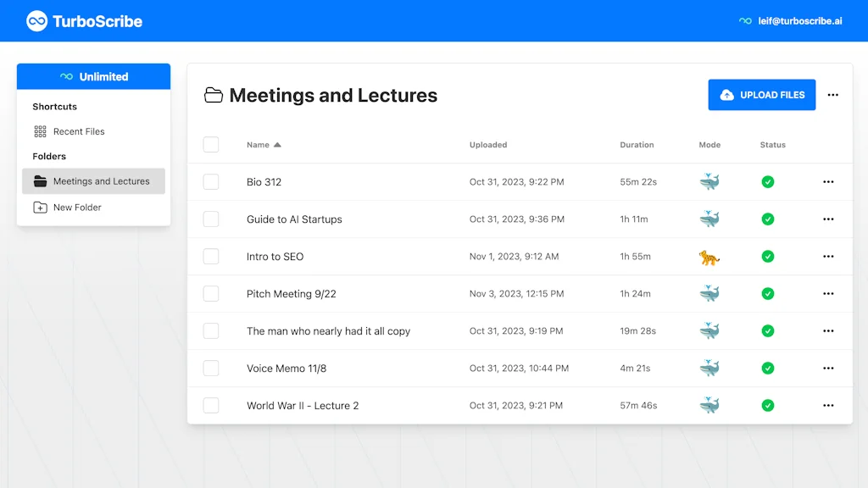Click the Upload Files button

tap(761, 95)
